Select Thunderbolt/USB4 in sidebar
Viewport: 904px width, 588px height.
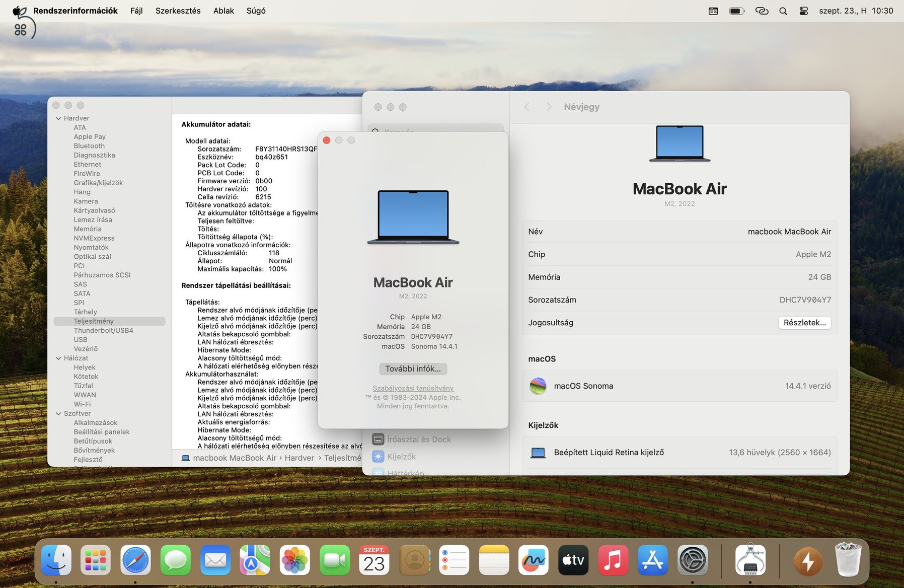click(x=103, y=331)
